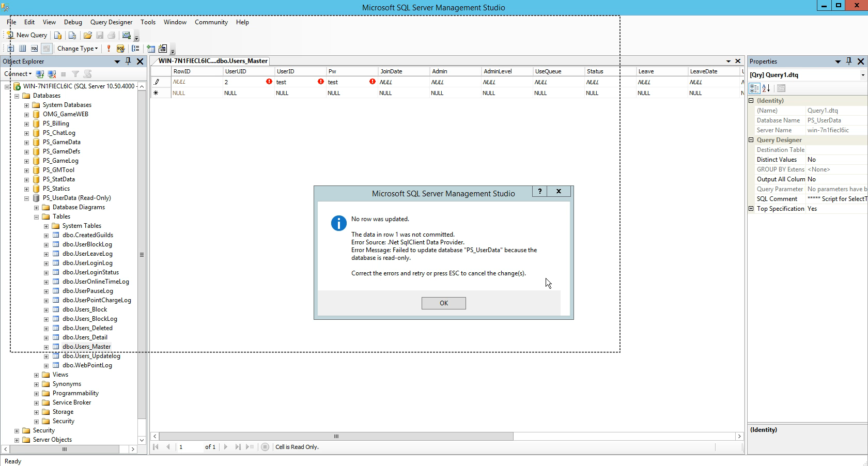Click the Disconnect server icon
This screenshot has height=466, width=868.
(52, 74)
